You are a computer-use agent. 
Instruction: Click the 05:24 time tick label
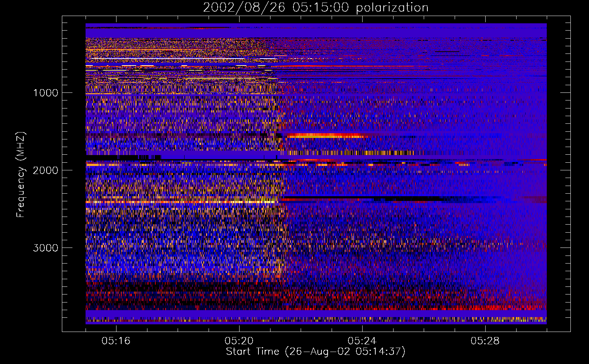362,341
